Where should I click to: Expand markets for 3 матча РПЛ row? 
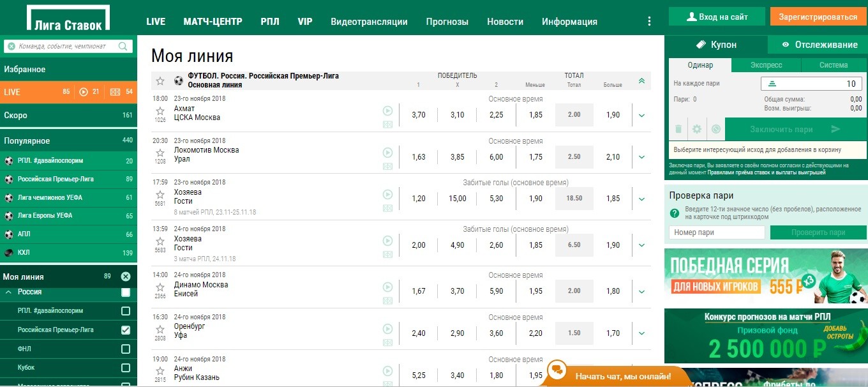[641, 245]
